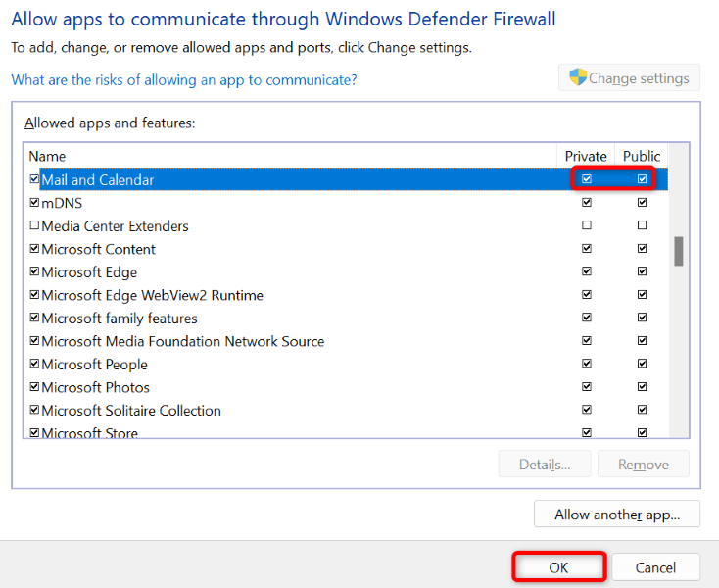Uncheck the Microsoft Content name checkbox
Image resolution: width=719 pixels, height=588 pixels.
(34, 249)
